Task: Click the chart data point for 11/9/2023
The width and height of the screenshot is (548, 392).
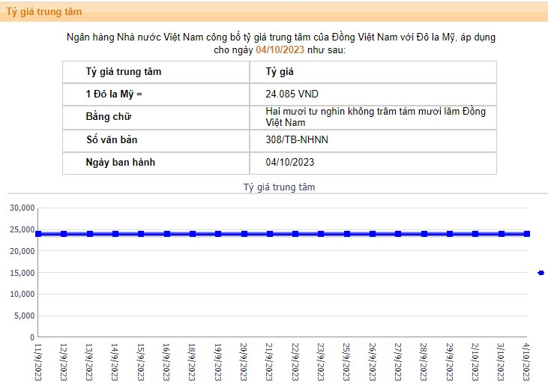Action: [x=38, y=234]
